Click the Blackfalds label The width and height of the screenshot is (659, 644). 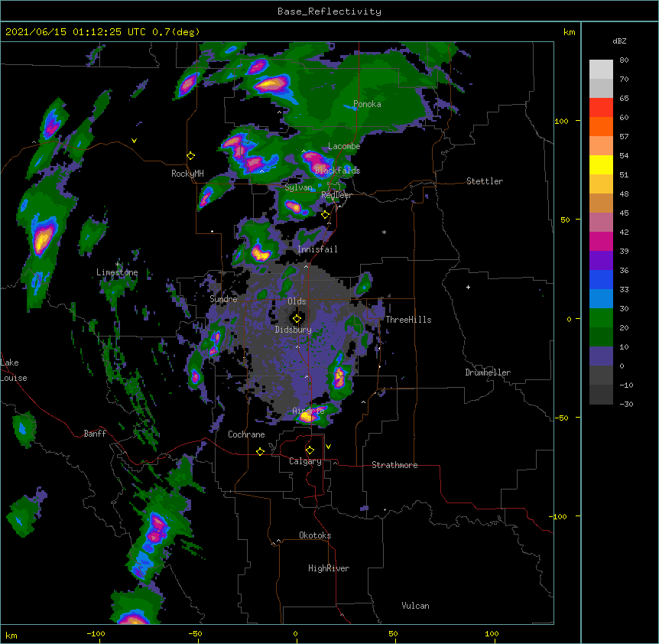click(x=337, y=171)
